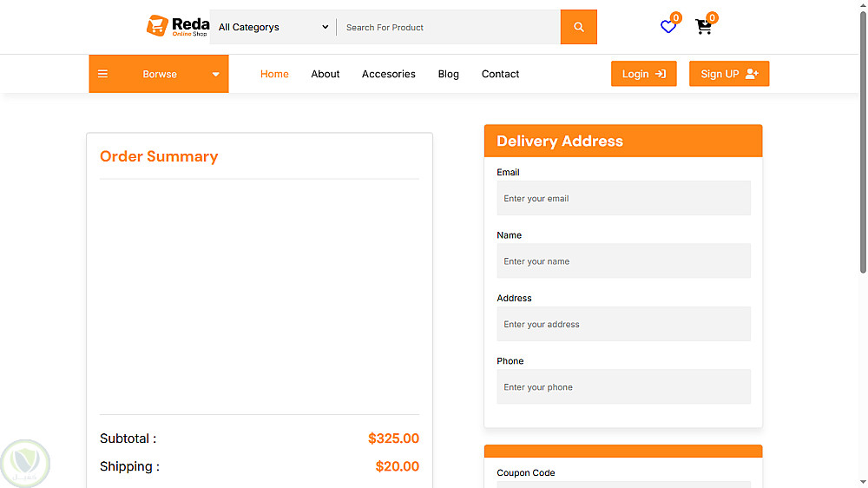Navigate to the Blog page
Viewport: 868px width, 488px height.
pyautogui.click(x=449, y=74)
